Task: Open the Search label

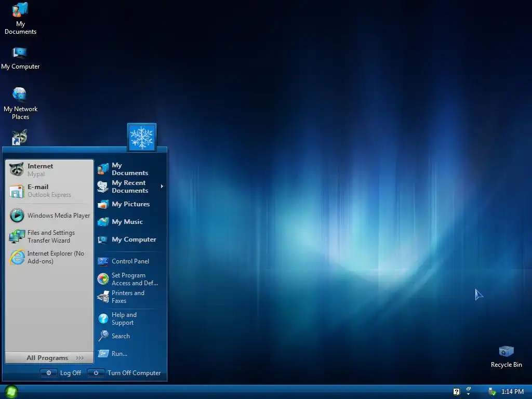Action: click(x=121, y=336)
